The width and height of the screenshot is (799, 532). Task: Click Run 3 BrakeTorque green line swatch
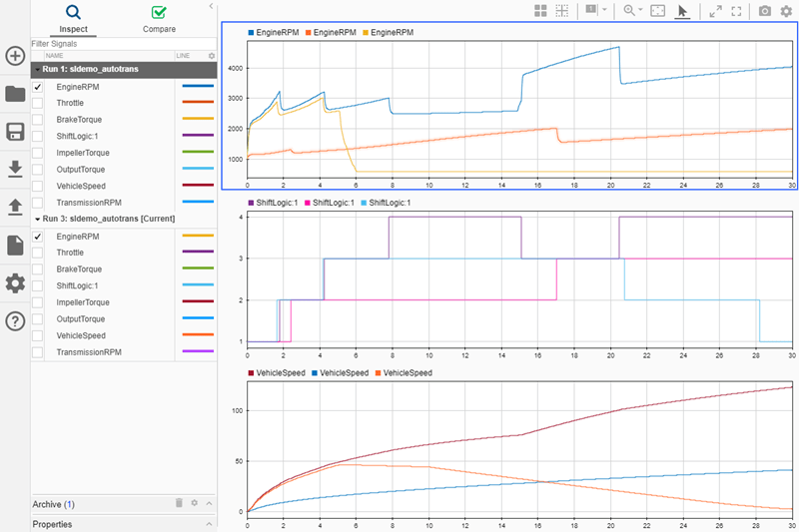tap(198, 268)
